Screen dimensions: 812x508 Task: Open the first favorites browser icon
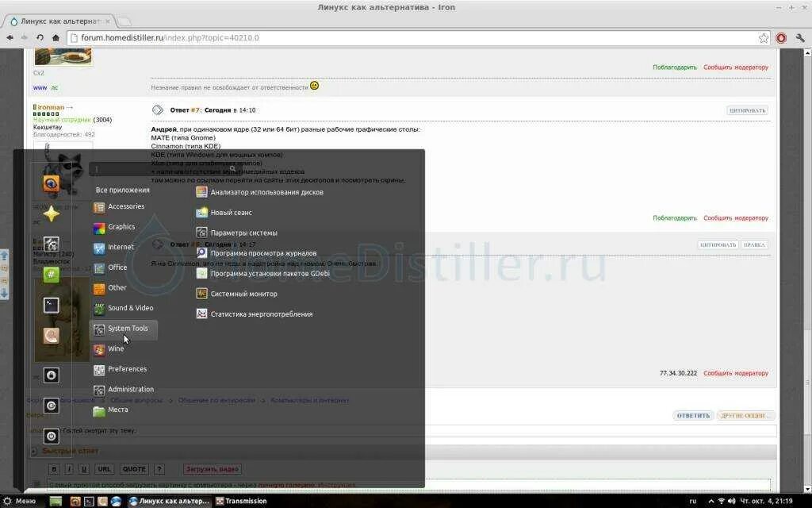(x=51, y=183)
